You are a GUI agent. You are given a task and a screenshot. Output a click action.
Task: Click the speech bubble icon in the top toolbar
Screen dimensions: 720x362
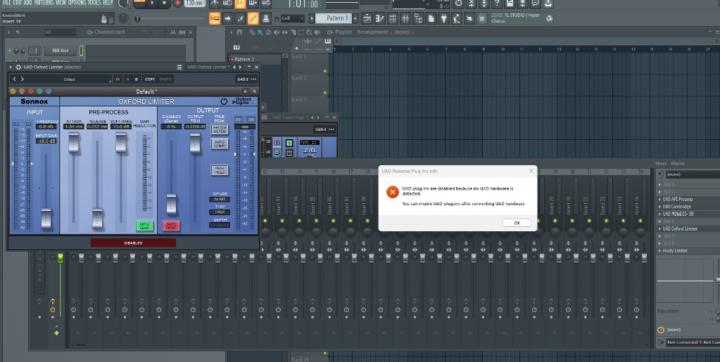pos(535,4)
